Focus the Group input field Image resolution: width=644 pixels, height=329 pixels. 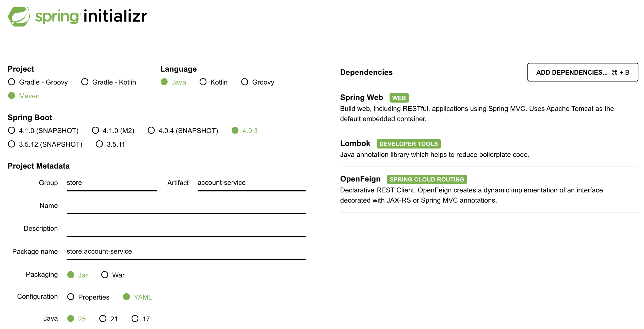coord(111,183)
